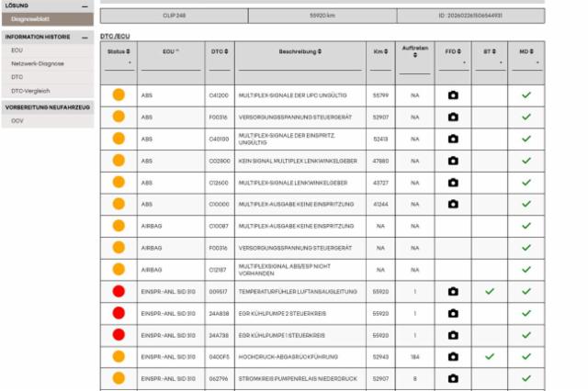Click BT checkmark for DTC 009517
588x391 pixels.
(x=490, y=291)
